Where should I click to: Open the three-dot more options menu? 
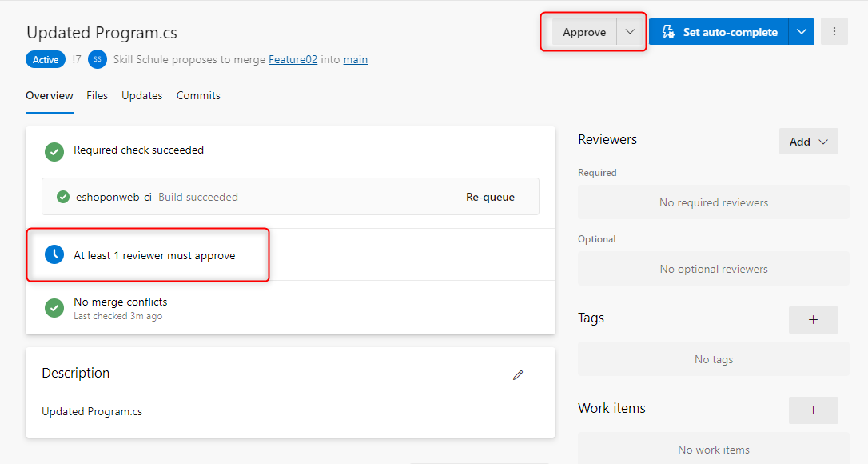[x=834, y=32]
